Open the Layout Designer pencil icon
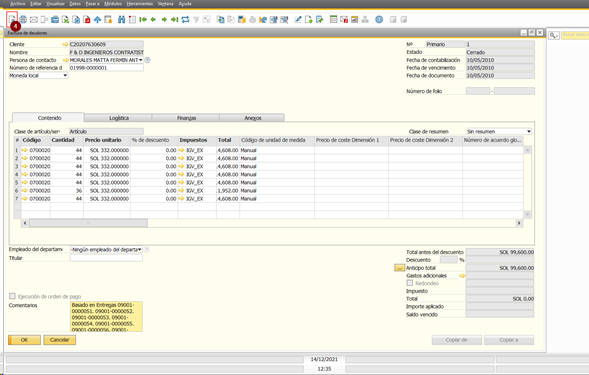This screenshot has height=375, width=589. tap(298, 19)
